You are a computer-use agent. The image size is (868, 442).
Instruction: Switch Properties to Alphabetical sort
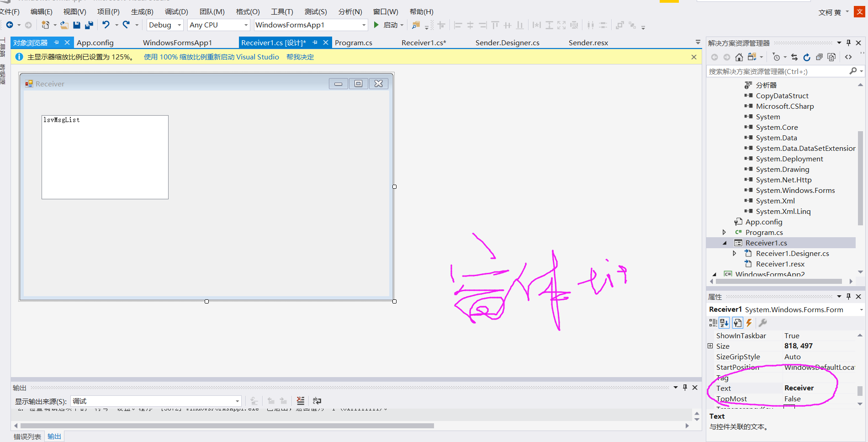point(725,323)
